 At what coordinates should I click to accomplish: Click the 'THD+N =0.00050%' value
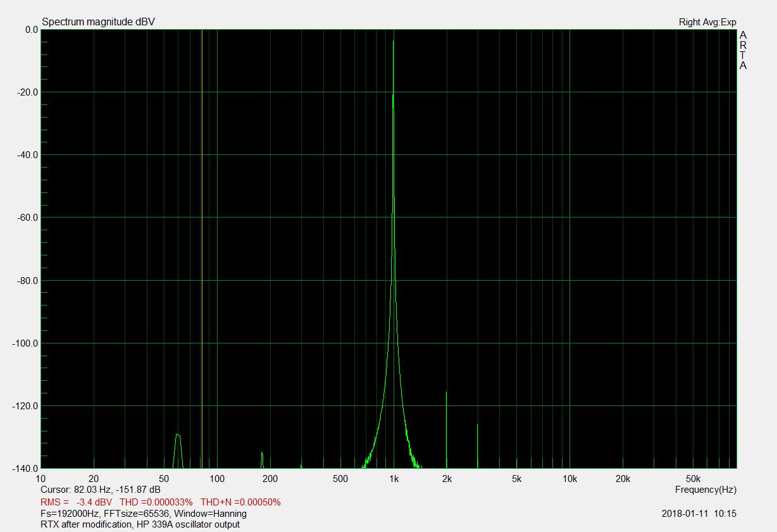pyautogui.click(x=240, y=502)
